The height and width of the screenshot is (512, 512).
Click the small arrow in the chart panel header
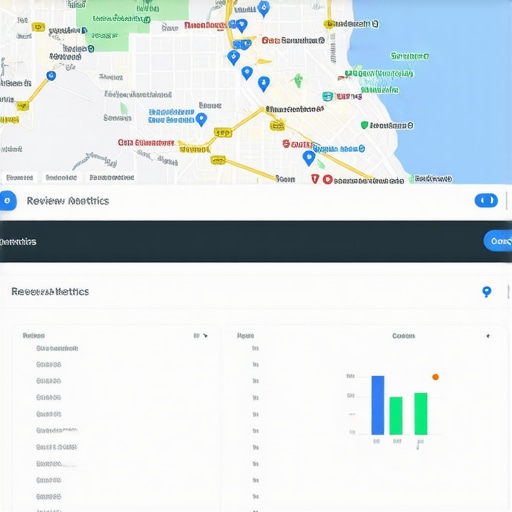tap(488, 336)
